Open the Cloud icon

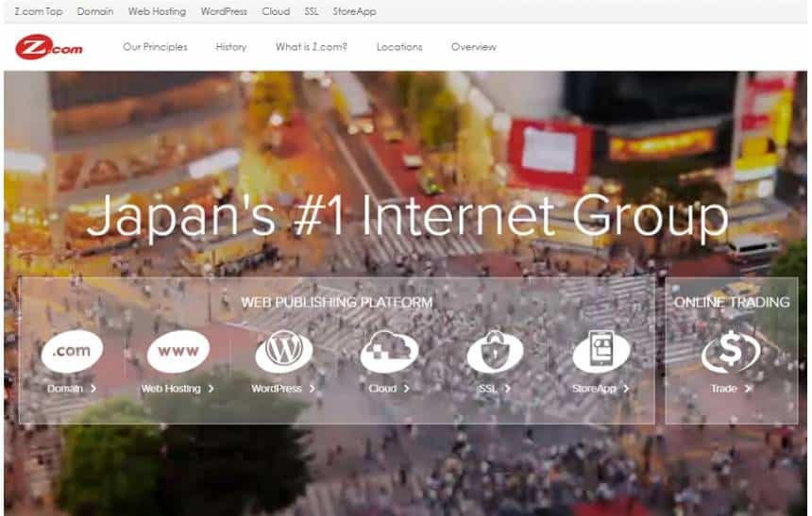tap(389, 352)
